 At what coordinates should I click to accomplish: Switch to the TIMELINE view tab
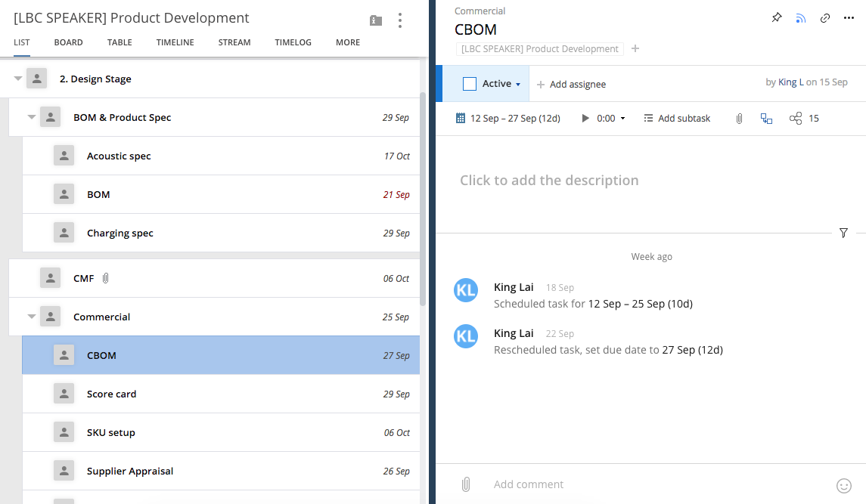pyautogui.click(x=175, y=42)
